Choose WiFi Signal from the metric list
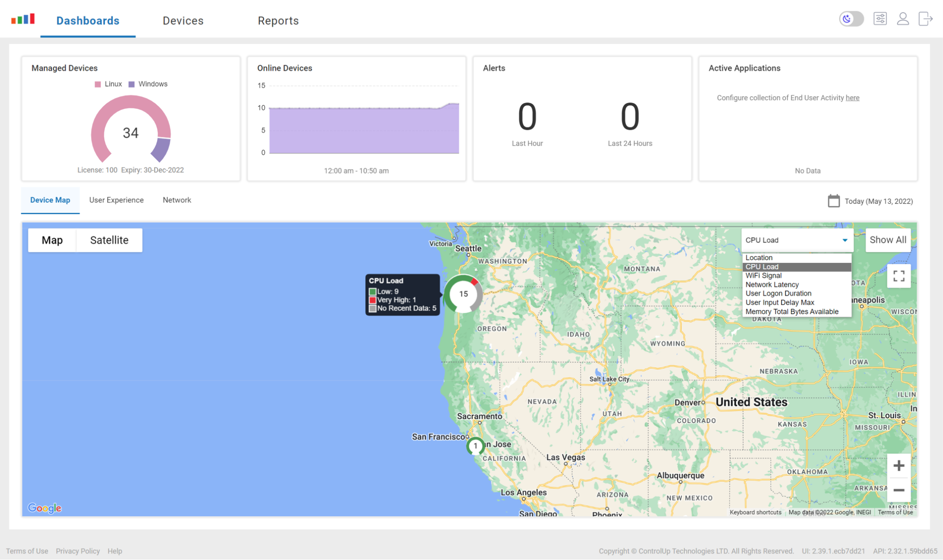943x560 pixels. tap(797, 276)
